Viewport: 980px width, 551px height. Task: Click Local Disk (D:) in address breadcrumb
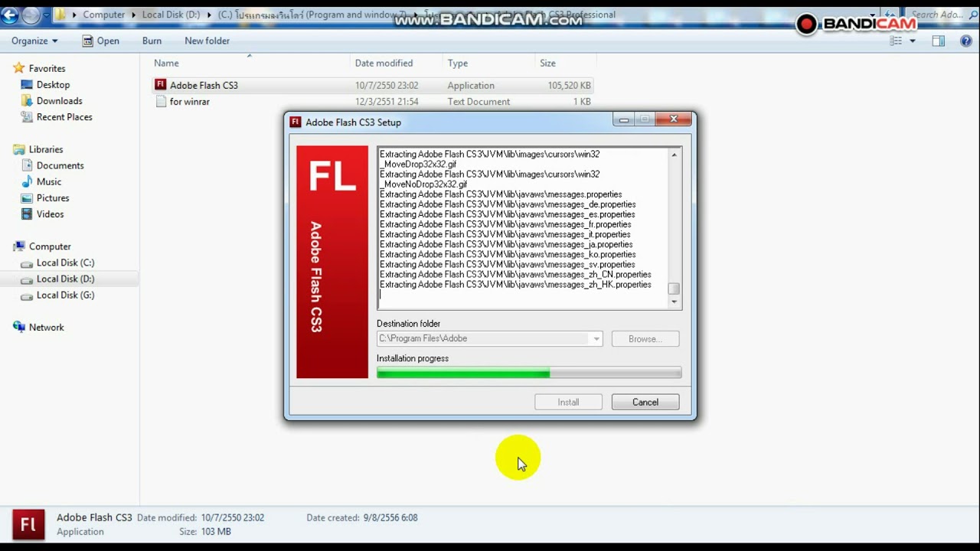click(171, 15)
